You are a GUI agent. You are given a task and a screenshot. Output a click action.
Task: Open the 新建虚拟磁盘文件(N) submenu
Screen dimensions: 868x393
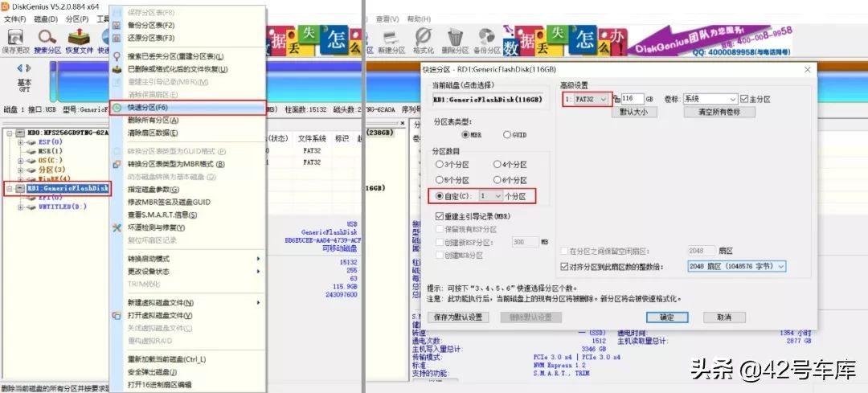click(188, 303)
